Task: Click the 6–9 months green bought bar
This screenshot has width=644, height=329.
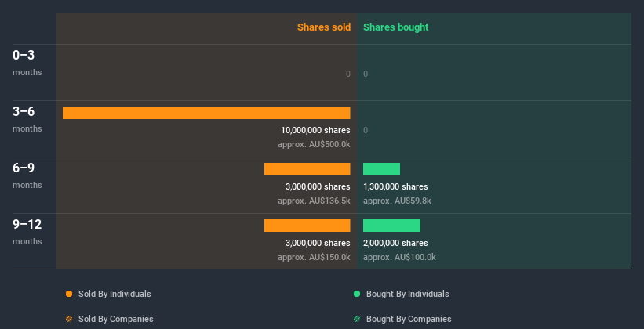Action: coord(381,169)
